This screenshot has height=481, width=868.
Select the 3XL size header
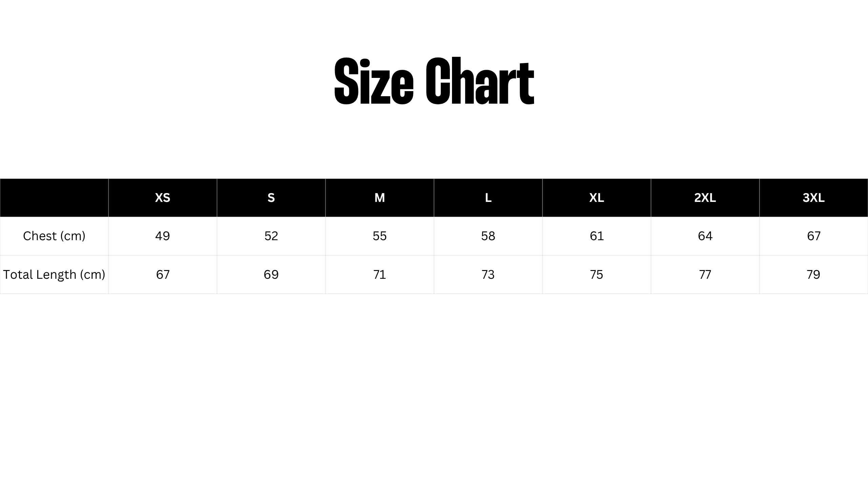pyautogui.click(x=814, y=198)
